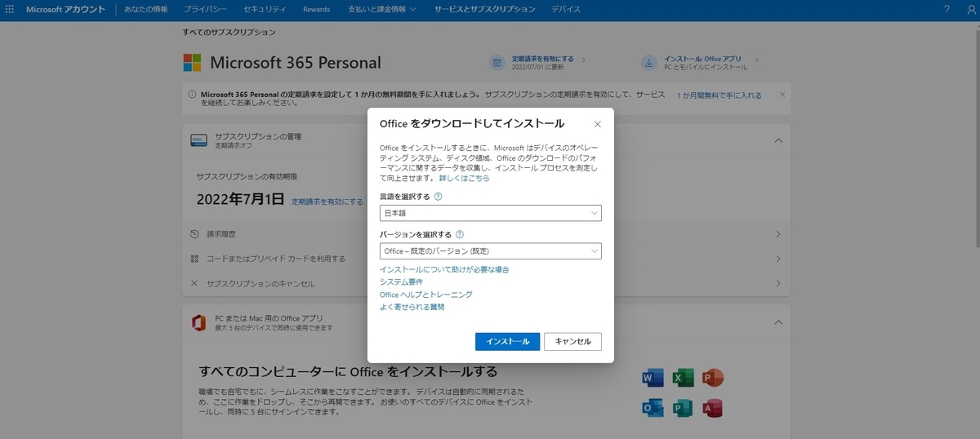Click the 請求履歴 history icon
Screen dimensions: 980x439
tap(194, 234)
